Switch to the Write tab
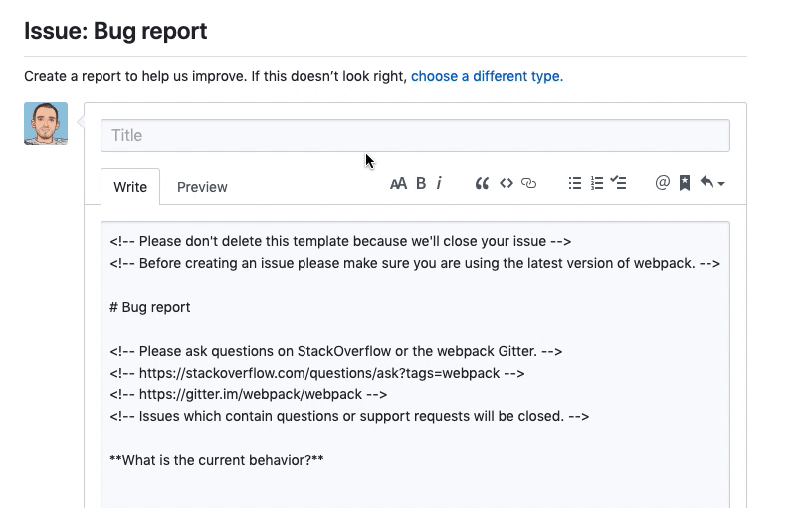Viewport: 812px width, 508px height. [x=130, y=187]
